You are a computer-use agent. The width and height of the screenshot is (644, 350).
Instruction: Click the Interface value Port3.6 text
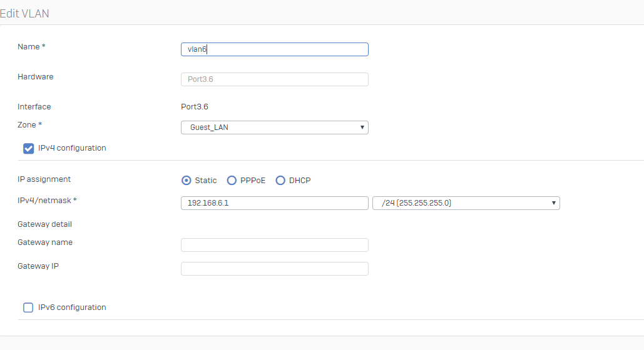[194, 107]
